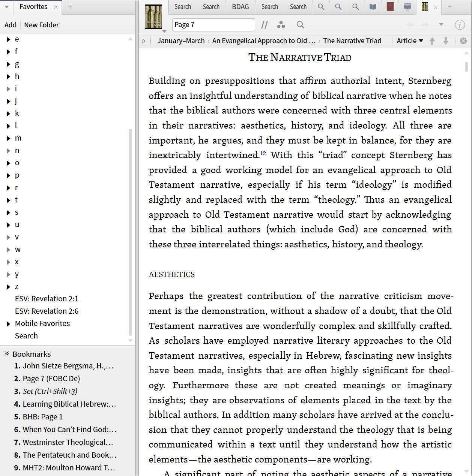Click the back navigation arrow

click(x=411, y=25)
